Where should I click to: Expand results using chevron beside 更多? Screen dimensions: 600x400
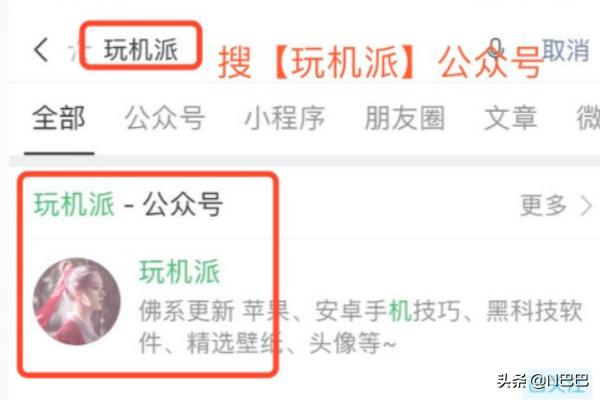(586, 206)
